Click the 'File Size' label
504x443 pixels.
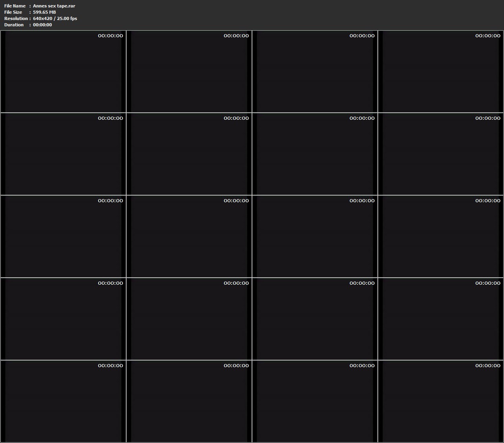pos(13,12)
